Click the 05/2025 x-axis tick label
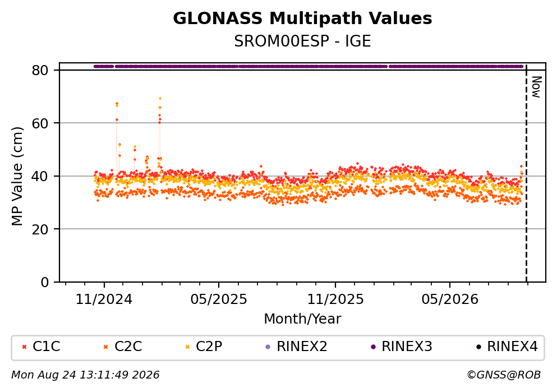 218,299
